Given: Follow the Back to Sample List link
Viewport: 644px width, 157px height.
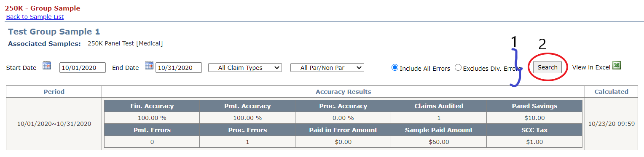Looking at the screenshot, I should (x=35, y=17).
